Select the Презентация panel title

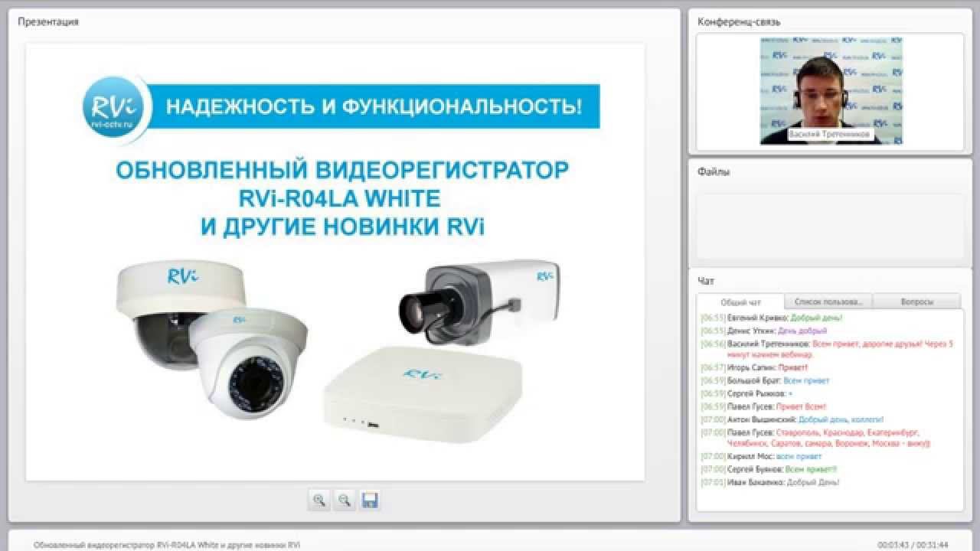point(48,22)
